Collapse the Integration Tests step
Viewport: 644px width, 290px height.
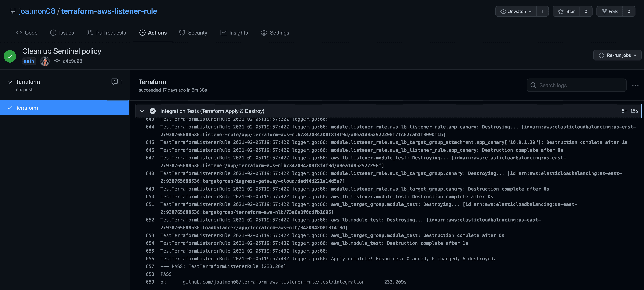(142, 111)
